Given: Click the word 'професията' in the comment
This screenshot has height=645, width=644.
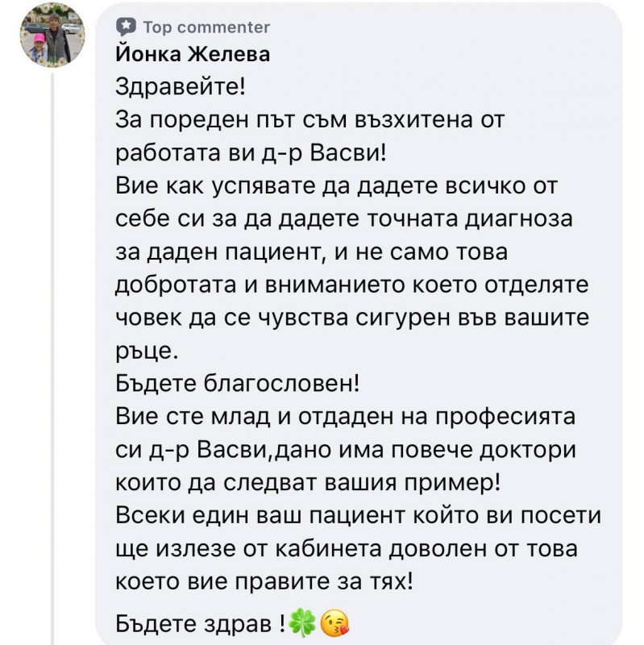Looking at the screenshot, I should [505, 418].
